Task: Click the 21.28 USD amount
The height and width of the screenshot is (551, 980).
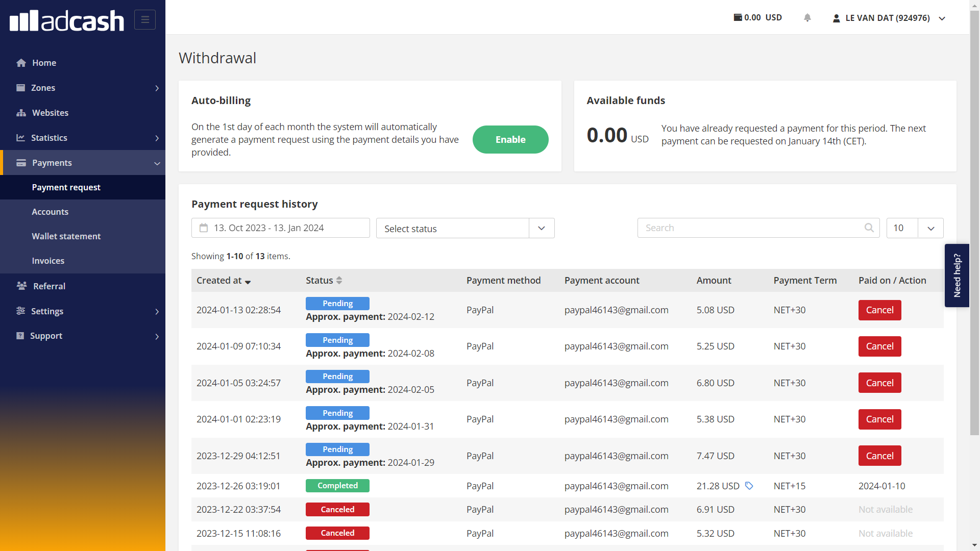Action: tap(718, 486)
